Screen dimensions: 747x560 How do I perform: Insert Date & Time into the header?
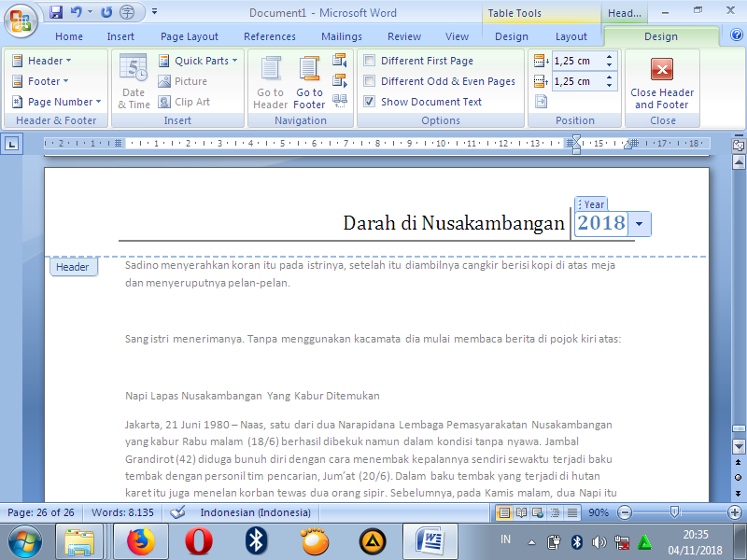[x=134, y=82]
